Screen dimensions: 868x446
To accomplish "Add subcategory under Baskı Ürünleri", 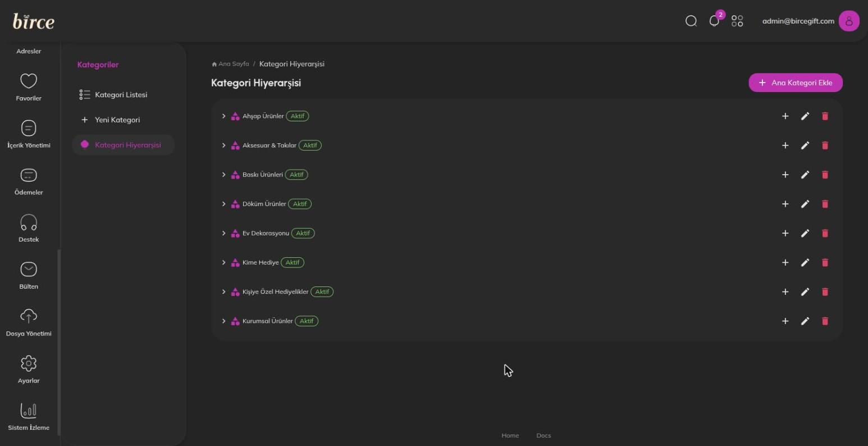I will tap(785, 175).
